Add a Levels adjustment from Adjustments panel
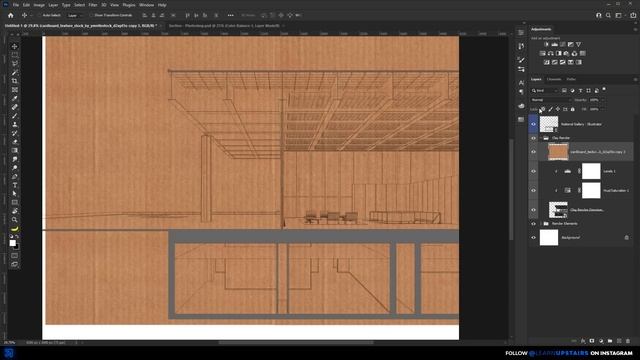This screenshot has width=640, height=360. click(555, 44)
